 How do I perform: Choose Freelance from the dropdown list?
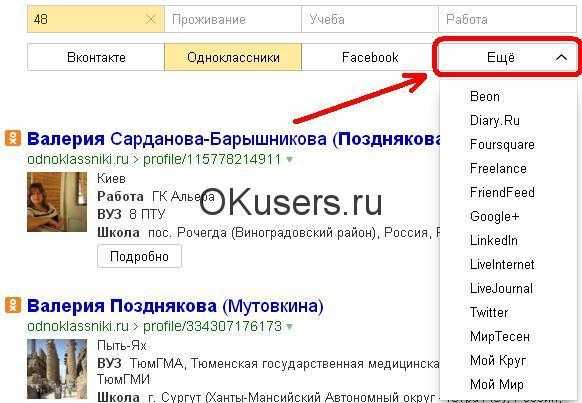click(x=498, y=168)
